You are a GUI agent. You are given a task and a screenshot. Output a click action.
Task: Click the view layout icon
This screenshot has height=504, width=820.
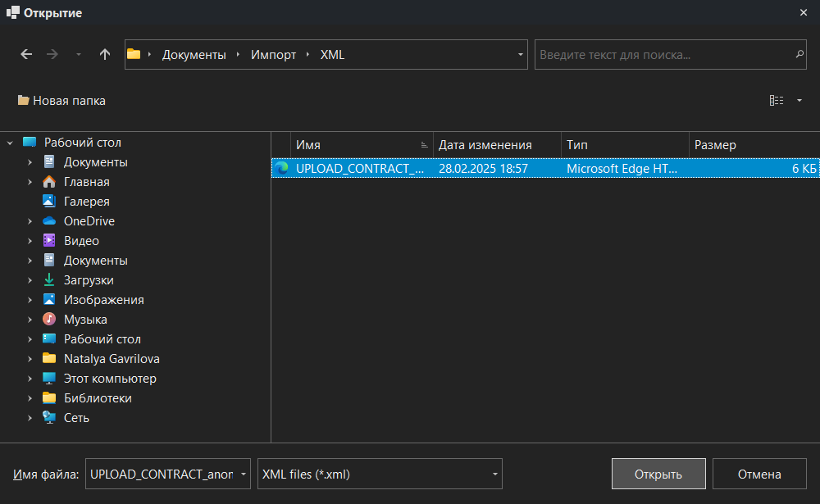tap(776, 101)
